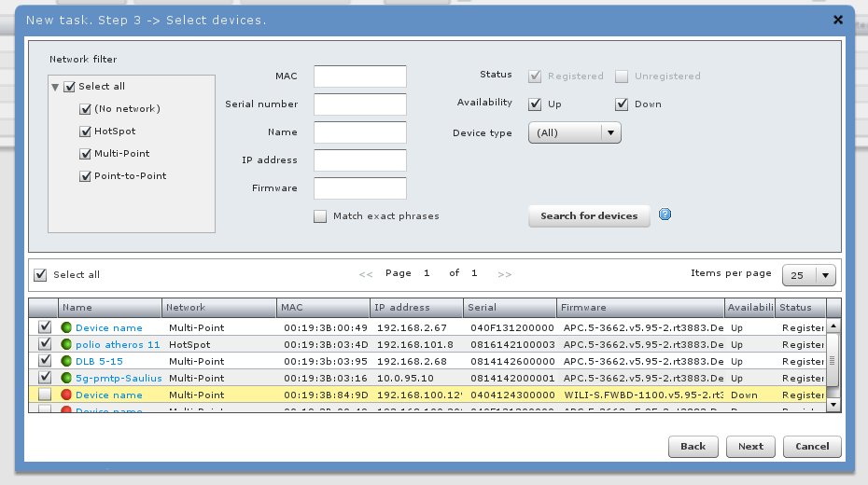Click serial cell 0404124300000
The height and width of the screenshot is (485, 868).
point(512,395)
